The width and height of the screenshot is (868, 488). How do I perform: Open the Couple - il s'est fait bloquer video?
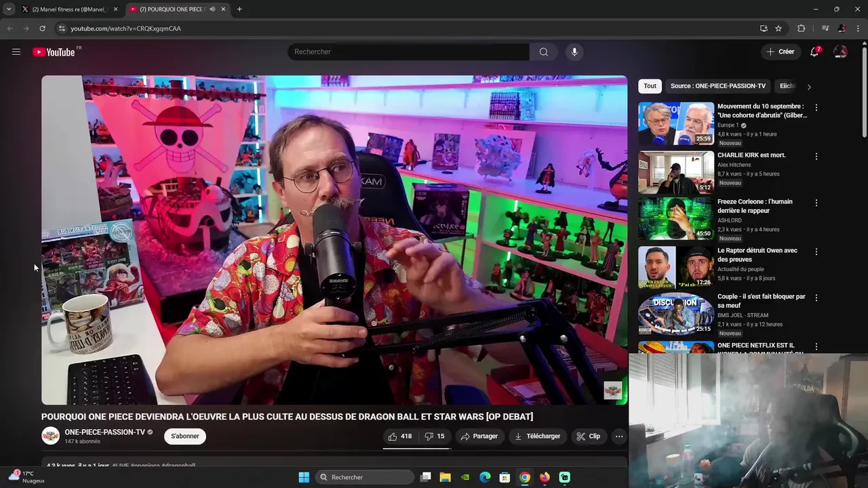762,301
